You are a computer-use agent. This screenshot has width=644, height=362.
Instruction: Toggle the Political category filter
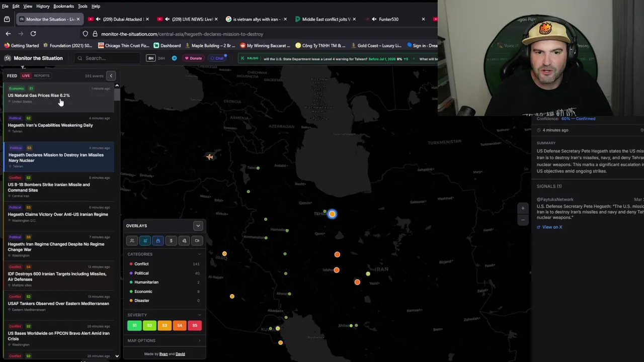(x=164, y=274)
